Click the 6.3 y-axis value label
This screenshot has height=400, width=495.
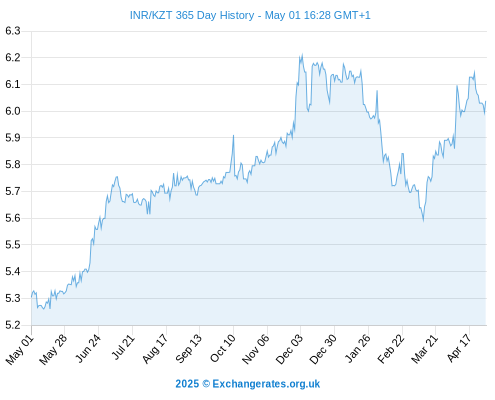(x=13, y=31)
